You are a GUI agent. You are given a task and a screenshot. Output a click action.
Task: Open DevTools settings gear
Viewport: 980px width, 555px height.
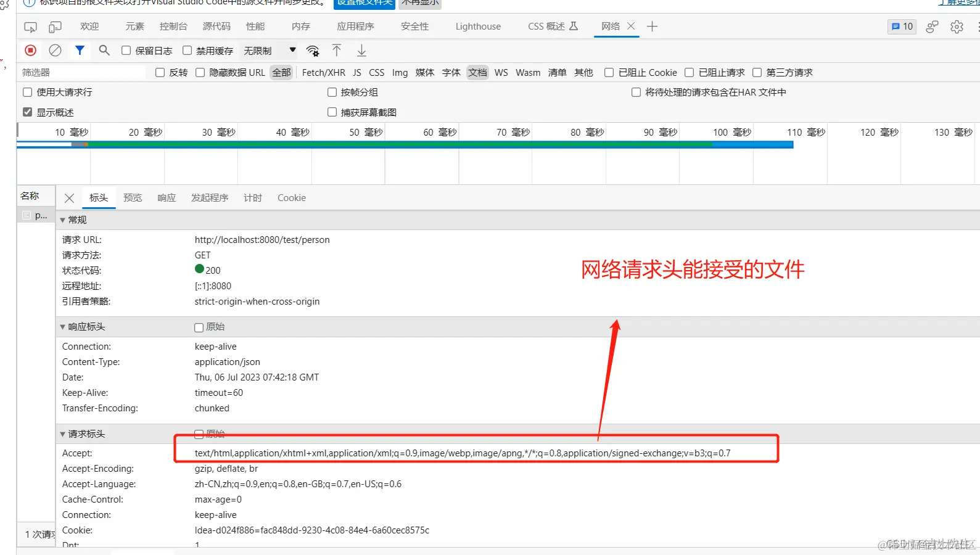click(957, 27)
